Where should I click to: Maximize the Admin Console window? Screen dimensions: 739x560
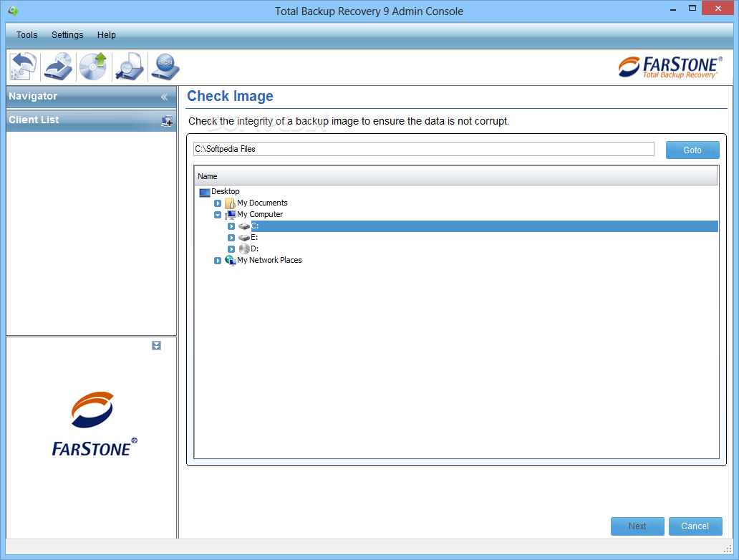click(x=692, y=9)
